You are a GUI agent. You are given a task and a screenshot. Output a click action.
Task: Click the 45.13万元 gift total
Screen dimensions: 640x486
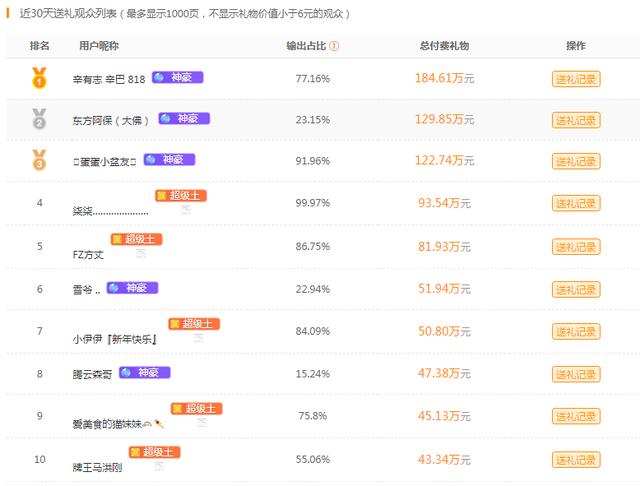point(444,416)
